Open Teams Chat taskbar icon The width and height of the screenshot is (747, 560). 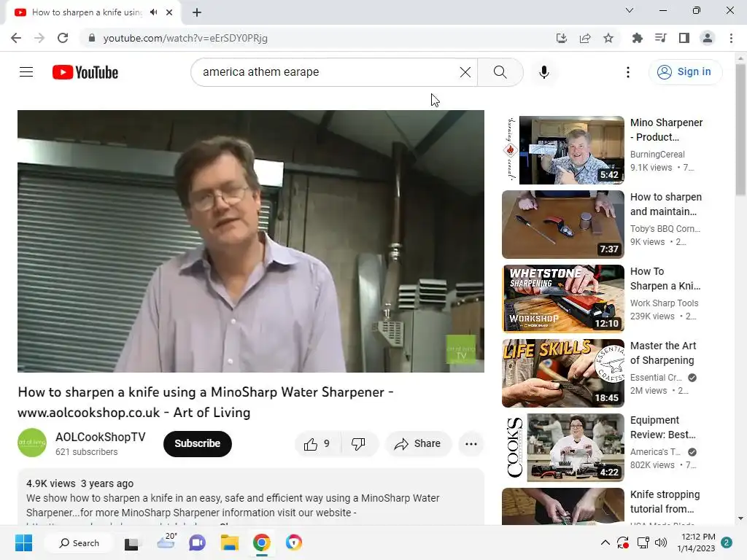point(197,542)
